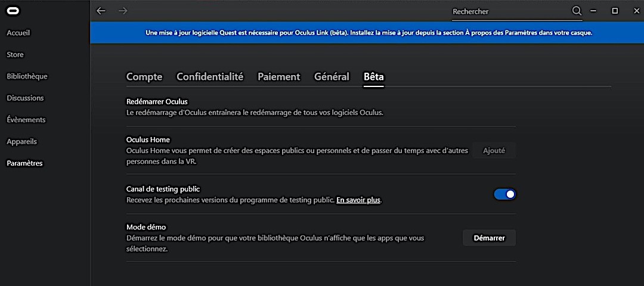Click the blue Quest update notification banner
Image resolution: width=644 pixels, height=286 pixels.
pos(367,33)
